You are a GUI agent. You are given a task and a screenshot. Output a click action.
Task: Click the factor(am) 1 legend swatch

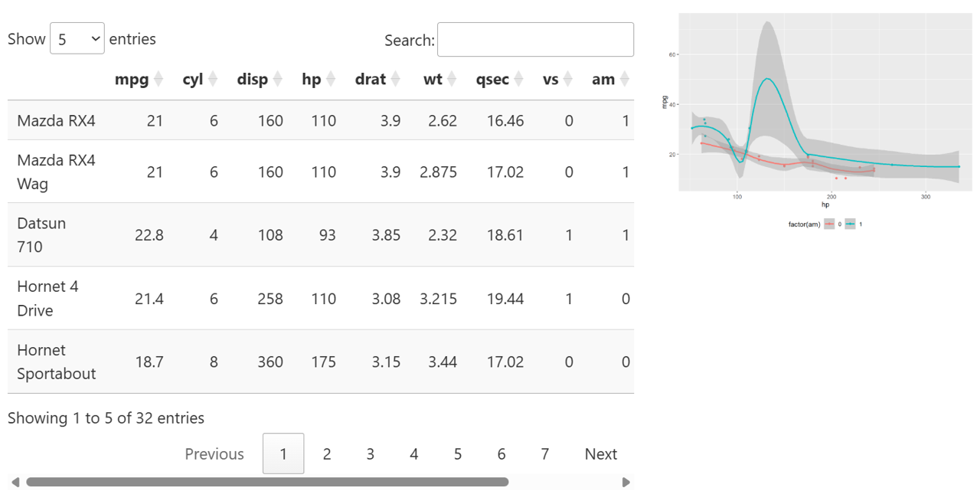pos(850,224)
